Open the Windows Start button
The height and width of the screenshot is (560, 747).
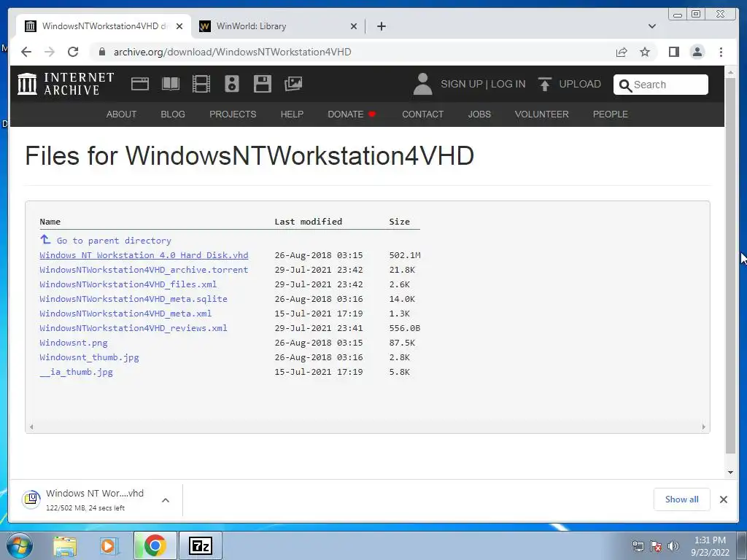[19, 545]
